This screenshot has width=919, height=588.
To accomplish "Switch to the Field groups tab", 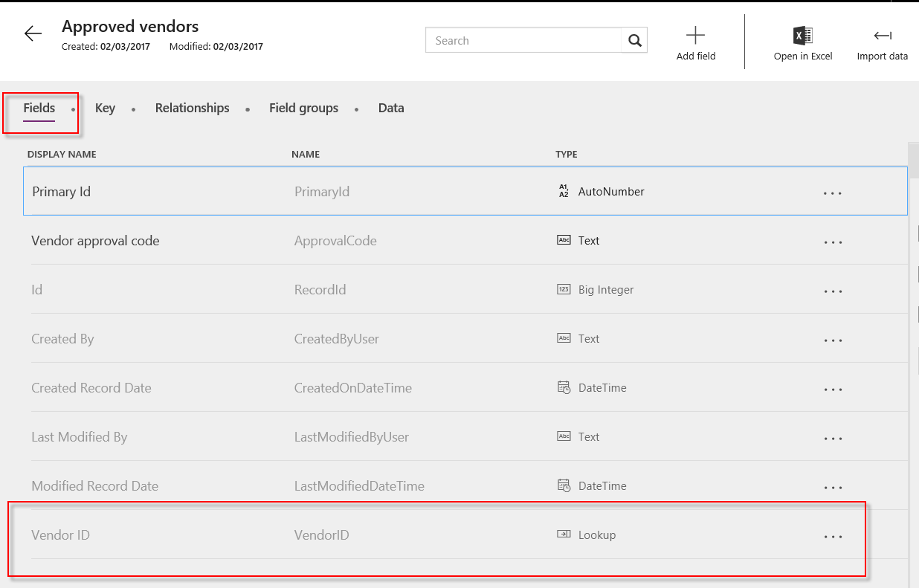I will pyautogui.click(x=303, y=108).
